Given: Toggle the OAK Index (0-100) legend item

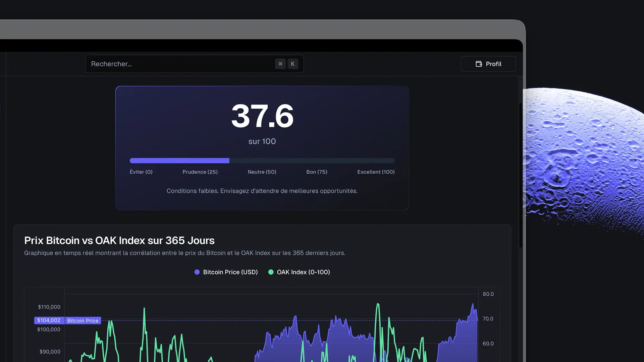Looking at the screenshot, I should tap(299, 272).
